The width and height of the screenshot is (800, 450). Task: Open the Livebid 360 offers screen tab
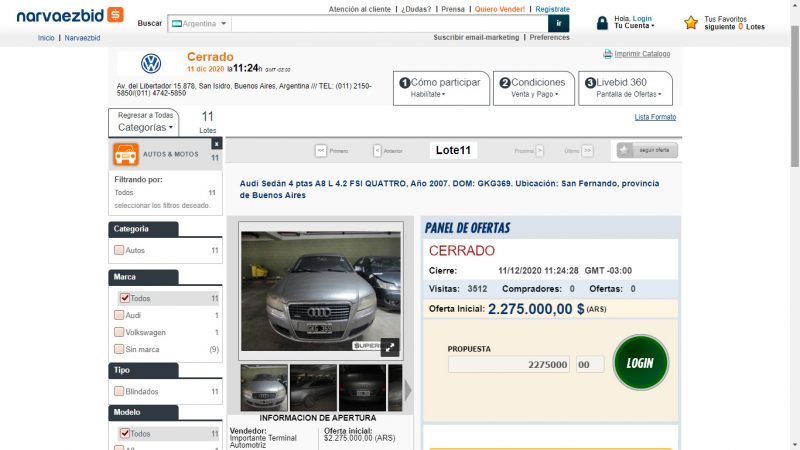[625, 88]
